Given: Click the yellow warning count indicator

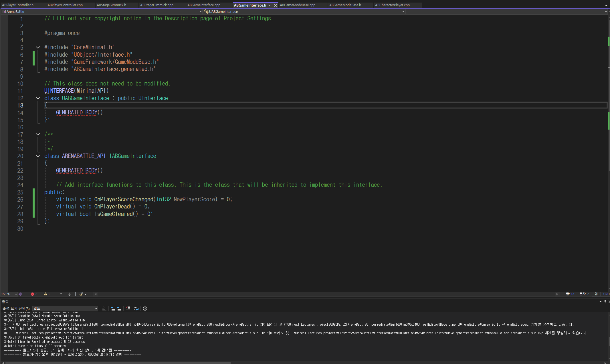Looking at the screenshot, I should click(47, 294).
